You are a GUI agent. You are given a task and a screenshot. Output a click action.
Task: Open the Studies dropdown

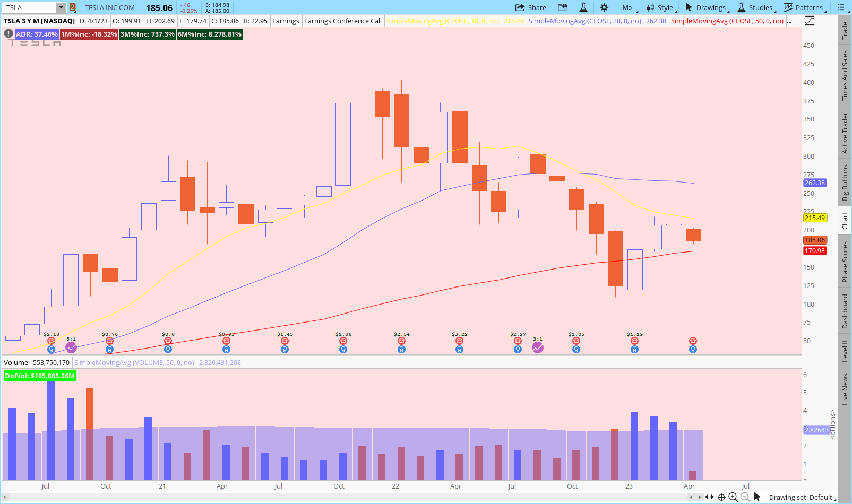coord(756,7)
